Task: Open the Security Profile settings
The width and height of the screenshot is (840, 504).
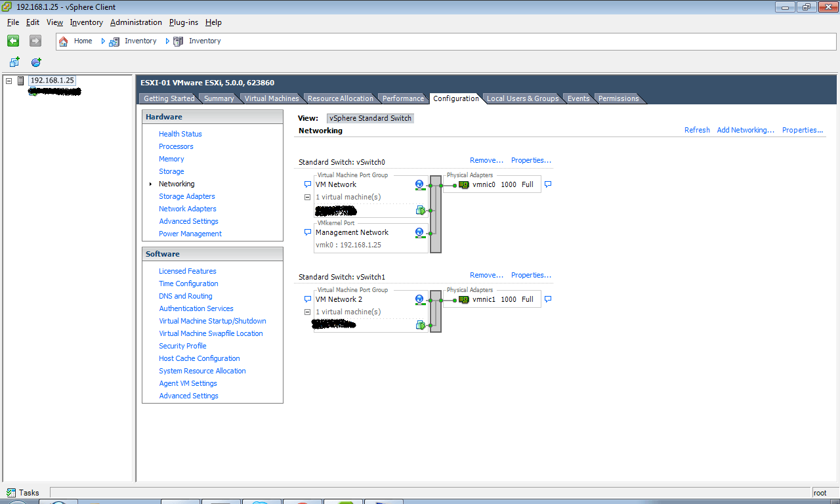Action: click(x=182, y=346)
